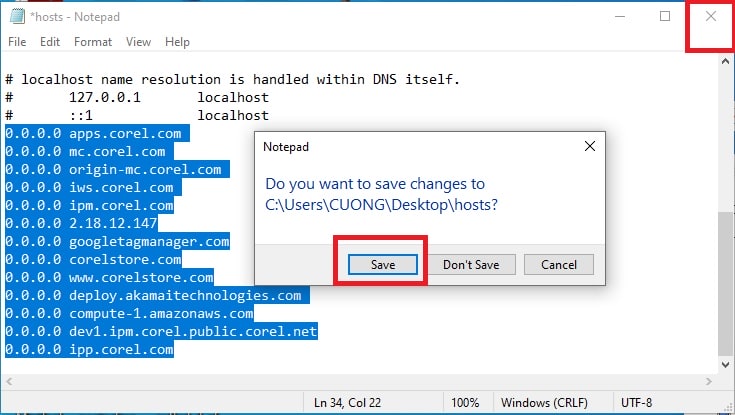Open the View menu

pos(138,42)
